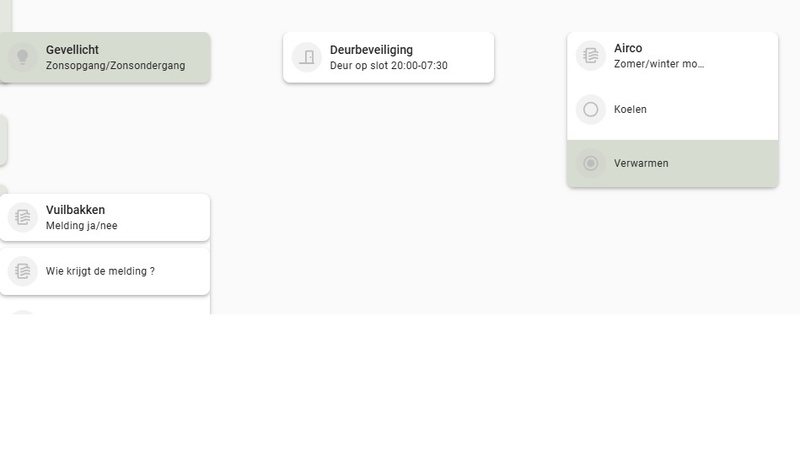The width and height of the screenshot is (800, 455).
Task: Click the 'Zonsopgang/Zonsondergang' subtitle
Action: (x=115, y=66)
